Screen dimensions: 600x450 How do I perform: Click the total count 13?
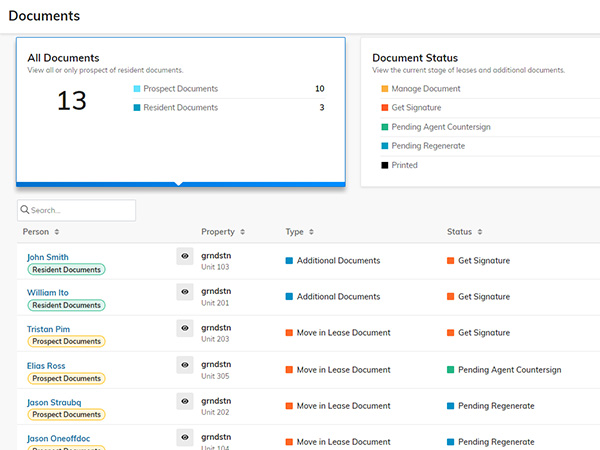[x=72, y=101]
